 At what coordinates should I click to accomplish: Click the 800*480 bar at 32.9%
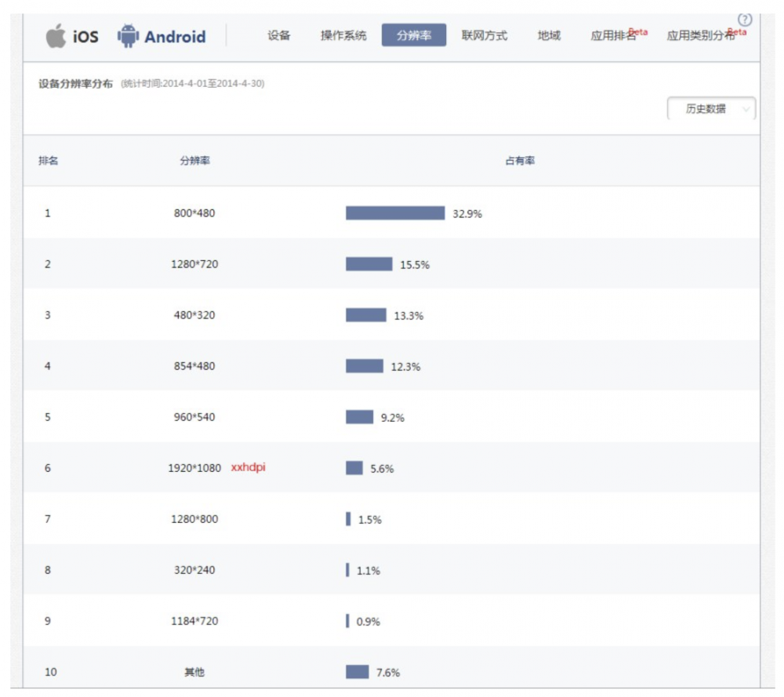pyautogui.click(x=394, y=213)
